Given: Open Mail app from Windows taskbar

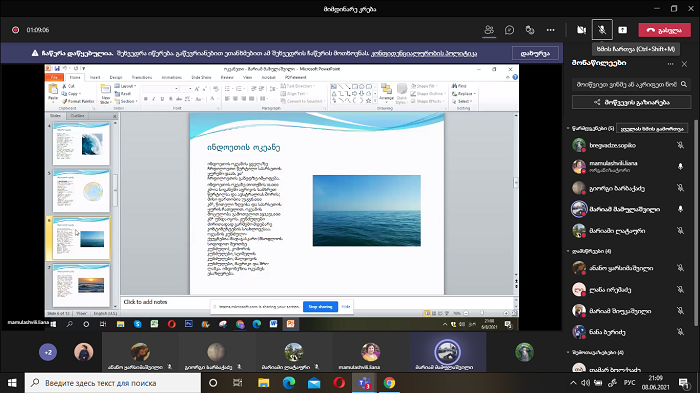Looking at the screenshot, I should (x=314, y=383).
